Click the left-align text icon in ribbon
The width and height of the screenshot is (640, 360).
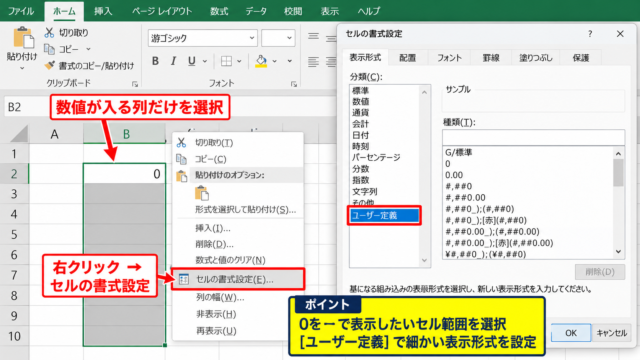(x=313, y=62)
